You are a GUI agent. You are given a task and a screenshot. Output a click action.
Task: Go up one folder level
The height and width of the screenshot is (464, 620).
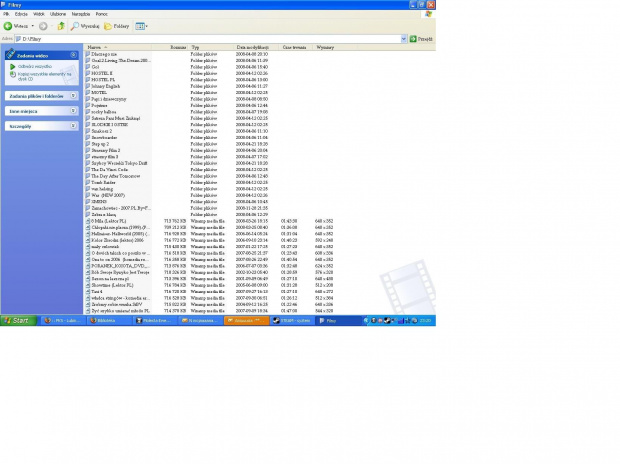[x=60, y=26]
